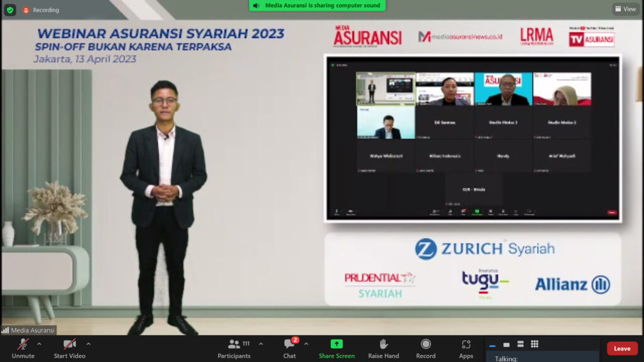Select the minimized strip view icon

[492, 345]
